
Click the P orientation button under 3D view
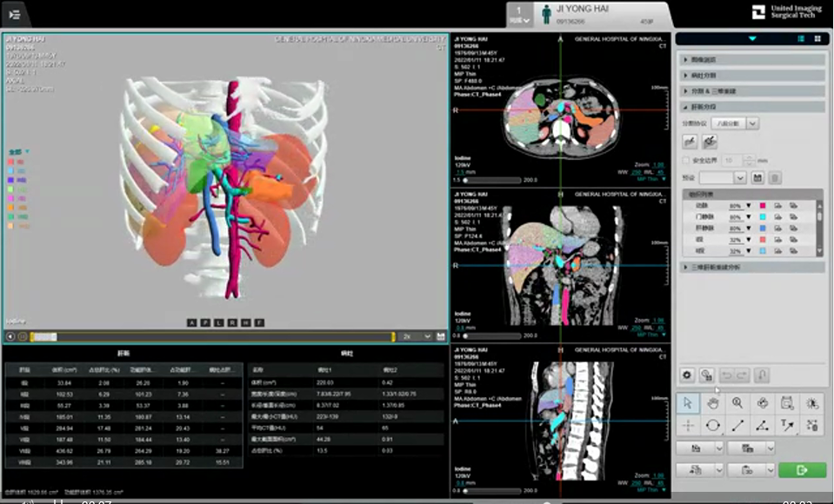click(x=205, y=322)
